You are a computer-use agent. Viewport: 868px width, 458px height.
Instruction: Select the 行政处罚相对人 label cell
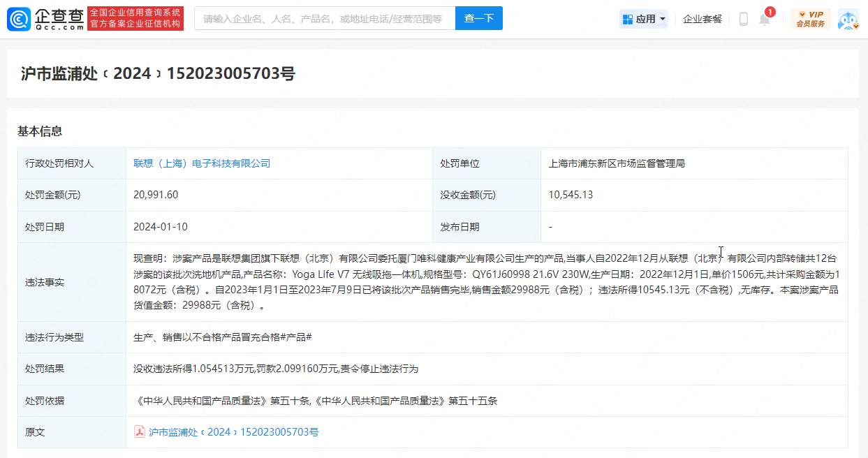[x=72, y=163]
